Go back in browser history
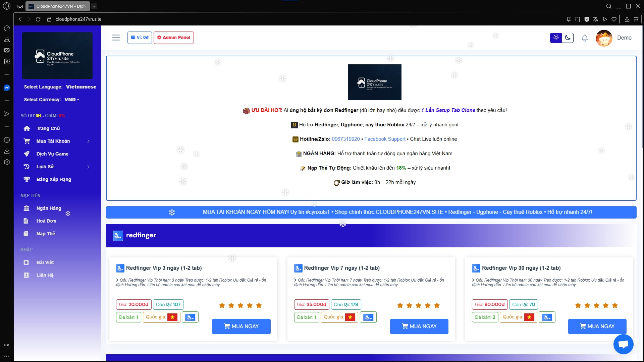Image resolution: width=644 pixels, height=362 pixels. coord(20,19)
